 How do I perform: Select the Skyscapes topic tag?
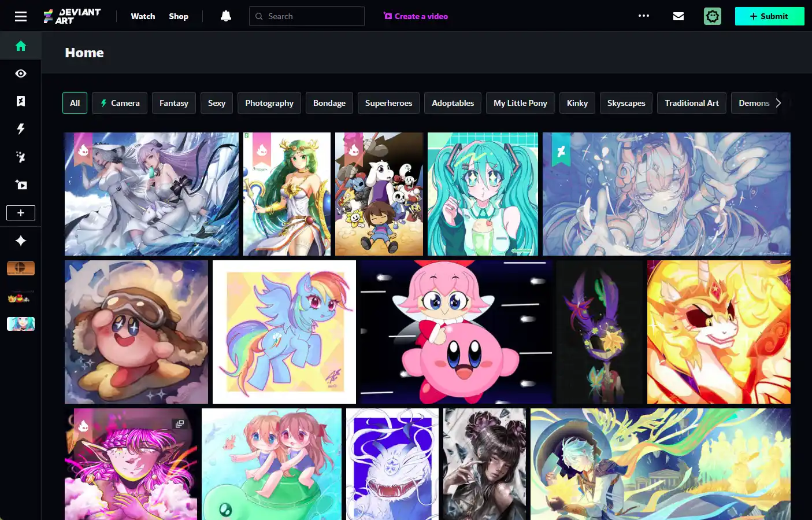(626, 103)
